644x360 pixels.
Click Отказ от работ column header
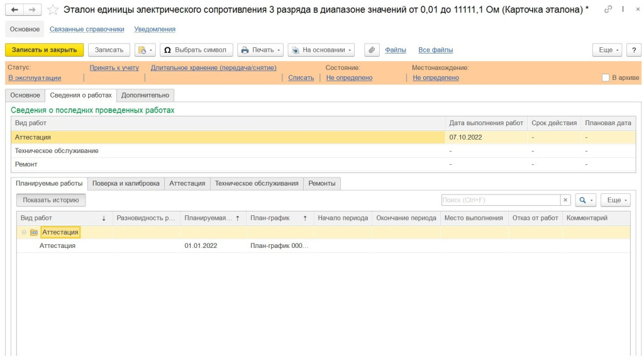[535, 218]
